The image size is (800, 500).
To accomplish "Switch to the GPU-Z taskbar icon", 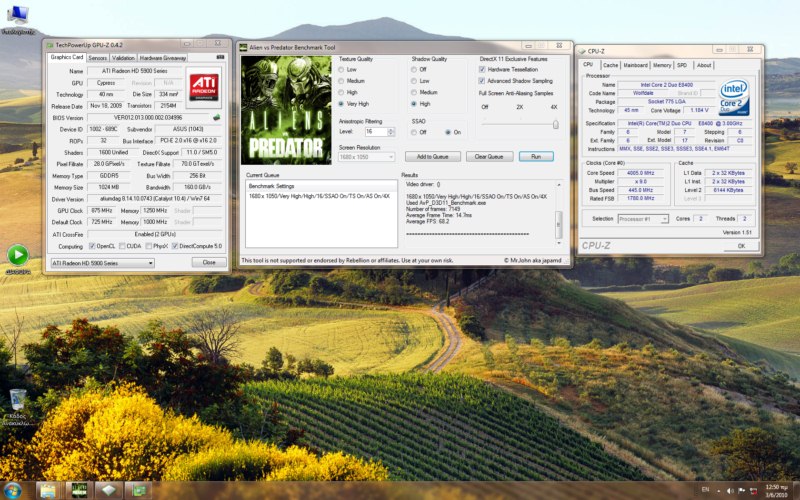I will 139,491.
